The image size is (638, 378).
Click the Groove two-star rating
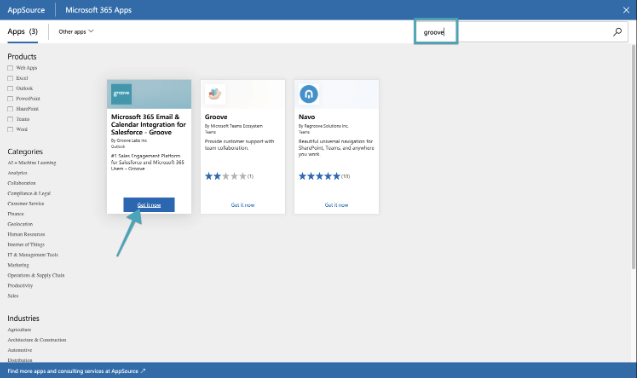click(226, 176)
